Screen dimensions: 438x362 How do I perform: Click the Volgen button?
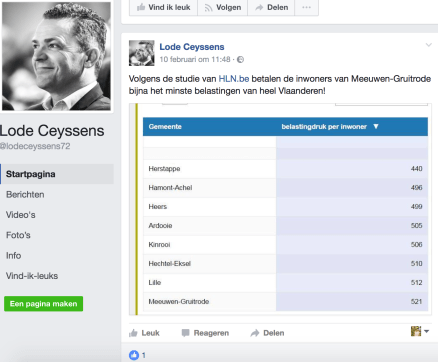point(223,7)
